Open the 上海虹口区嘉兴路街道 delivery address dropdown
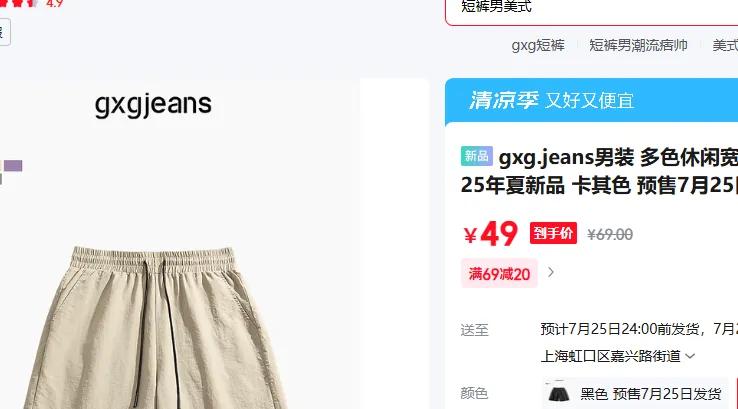 click(618, 356)
